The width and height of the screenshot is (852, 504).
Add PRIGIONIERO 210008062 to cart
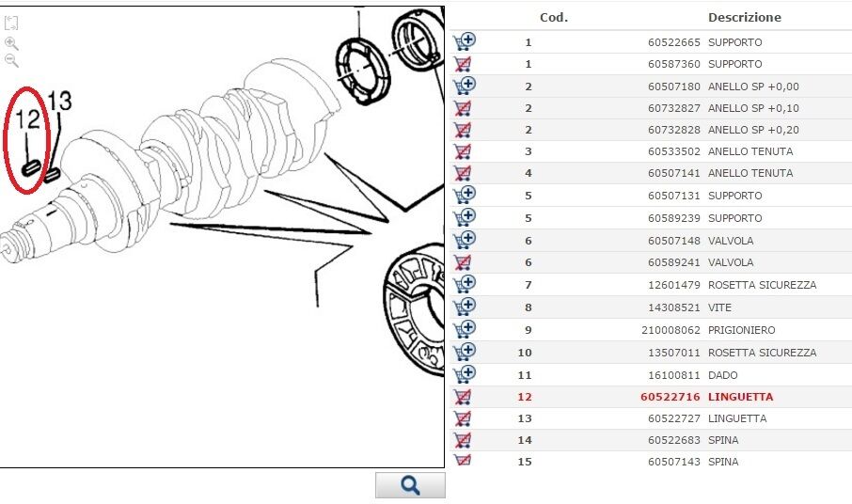[464, 330]
